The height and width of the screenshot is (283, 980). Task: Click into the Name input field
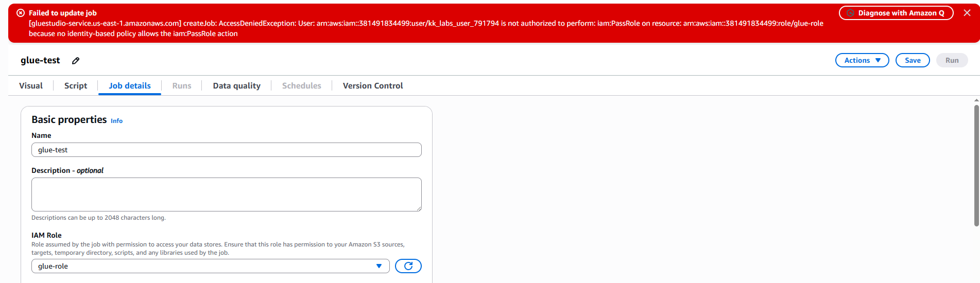tap(227, 150)
